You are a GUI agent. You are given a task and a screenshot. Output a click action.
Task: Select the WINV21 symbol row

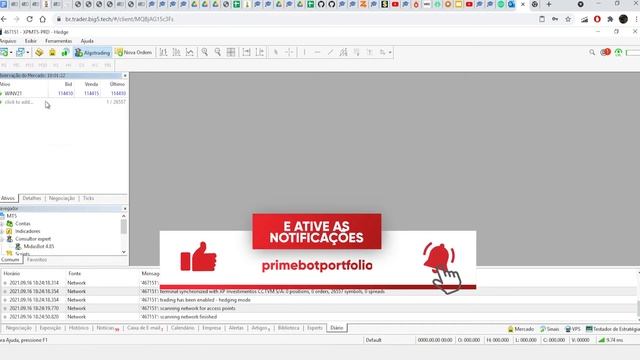coord(63,93)
